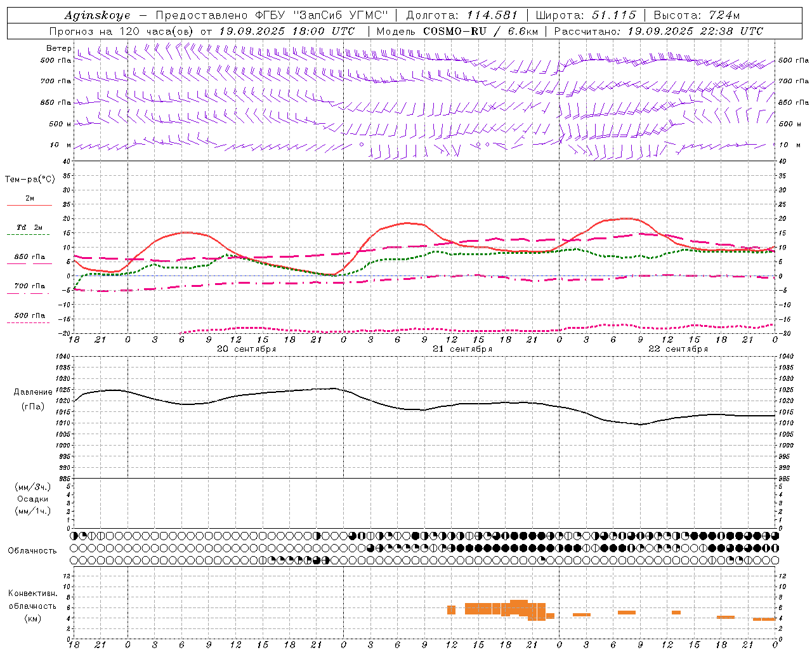Click the Давление chart label
The height and width of the screenshot is (650, 812).
[33, 392]
